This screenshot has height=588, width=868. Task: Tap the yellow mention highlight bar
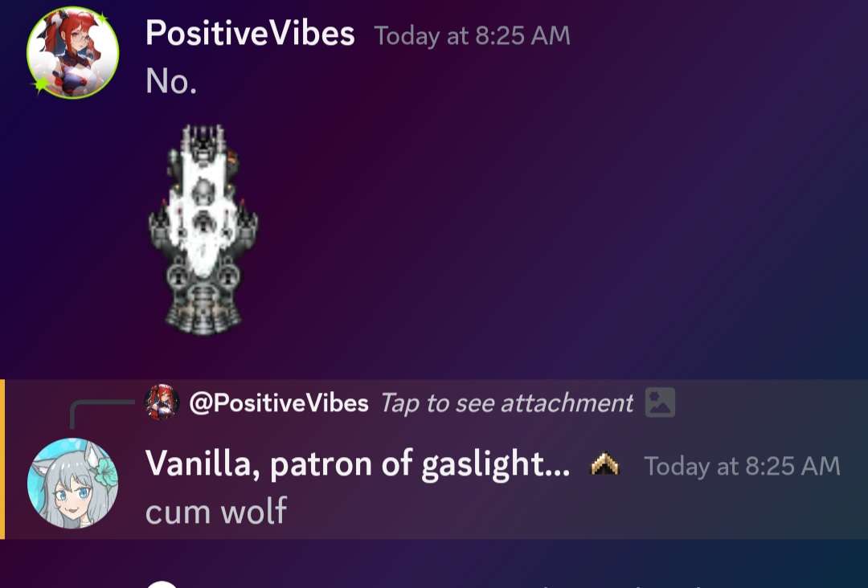[2, 459]
